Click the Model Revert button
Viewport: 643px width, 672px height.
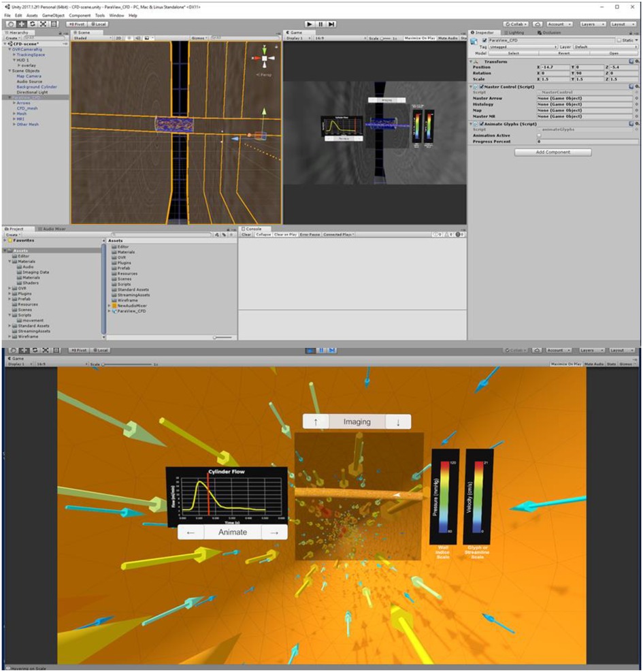(564, 53)
